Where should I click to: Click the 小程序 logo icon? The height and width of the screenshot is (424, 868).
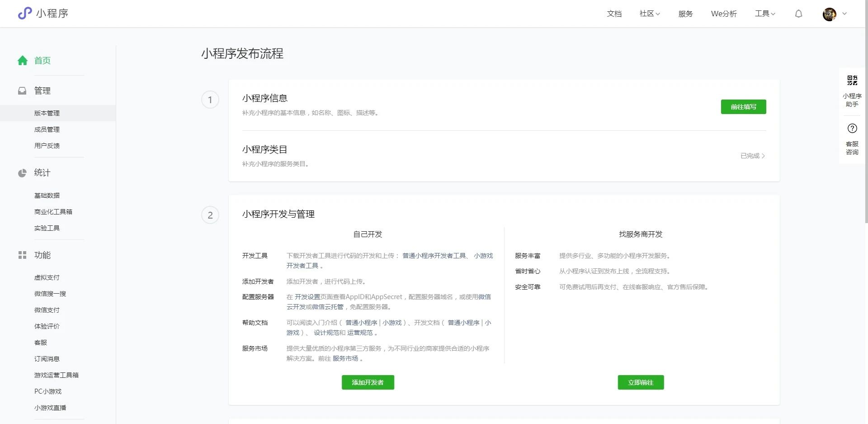pos(25,13)
